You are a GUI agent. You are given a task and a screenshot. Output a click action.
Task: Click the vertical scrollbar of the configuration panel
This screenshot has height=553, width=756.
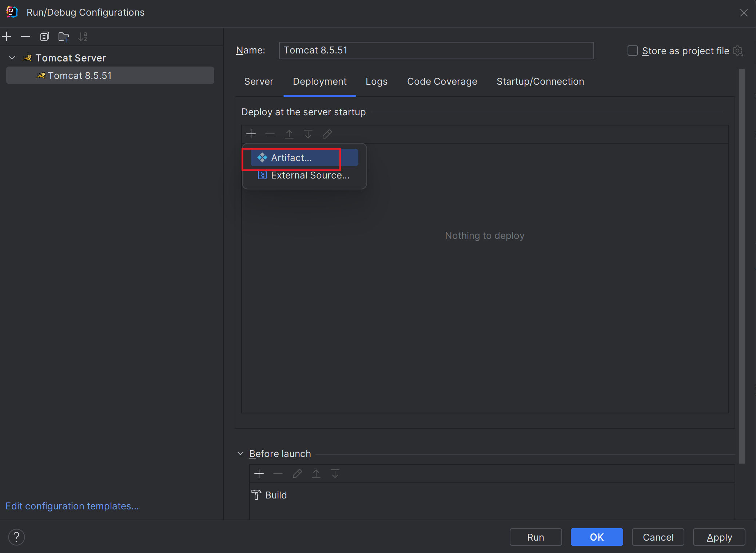point(742,266)
